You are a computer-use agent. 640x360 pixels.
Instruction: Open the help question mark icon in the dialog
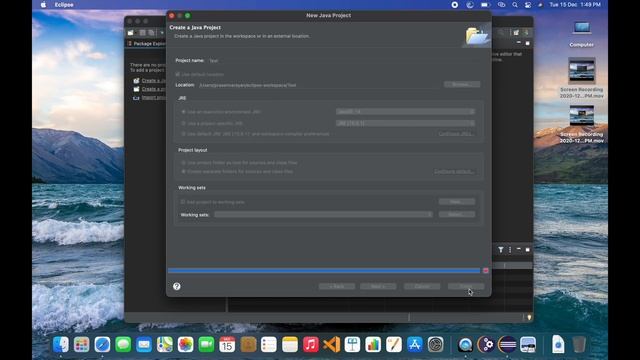coord(177,286)
